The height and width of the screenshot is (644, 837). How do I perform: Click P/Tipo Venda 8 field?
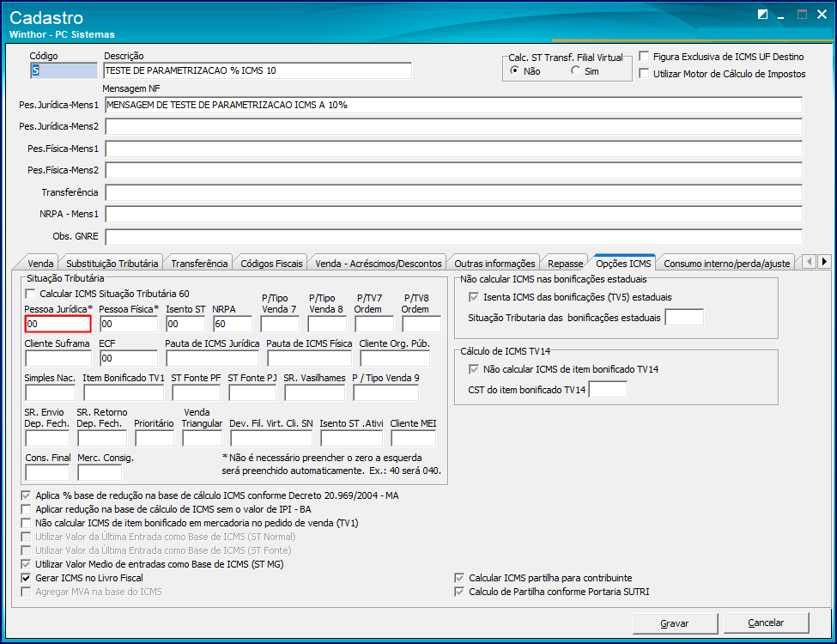click(x=327, y=324)
